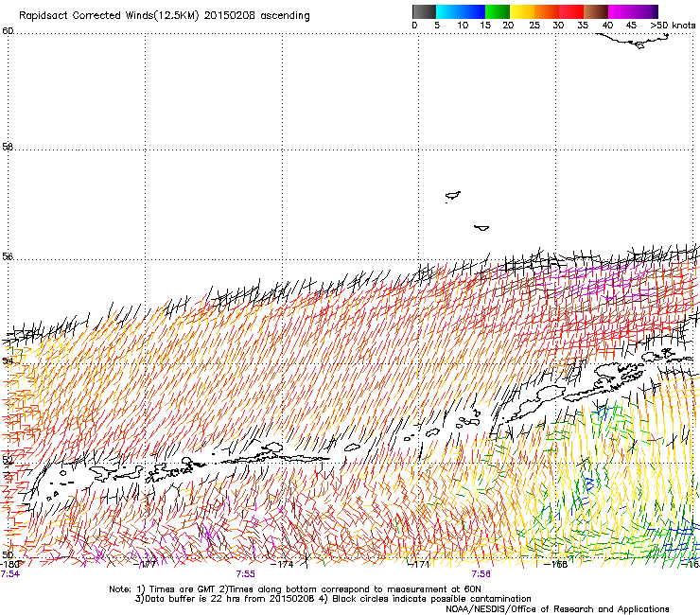Click the "10" label under the color bar
The image size is (700, 615).
[x=463, y=26]
